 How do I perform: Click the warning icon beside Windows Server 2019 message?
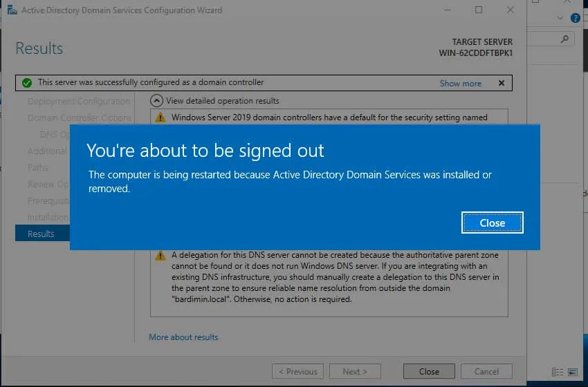click(160, 117)
